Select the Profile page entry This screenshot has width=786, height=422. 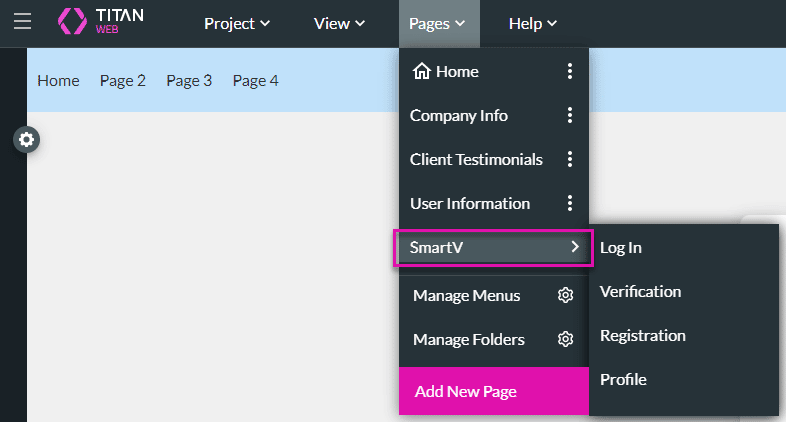click(x=623, y=379)
